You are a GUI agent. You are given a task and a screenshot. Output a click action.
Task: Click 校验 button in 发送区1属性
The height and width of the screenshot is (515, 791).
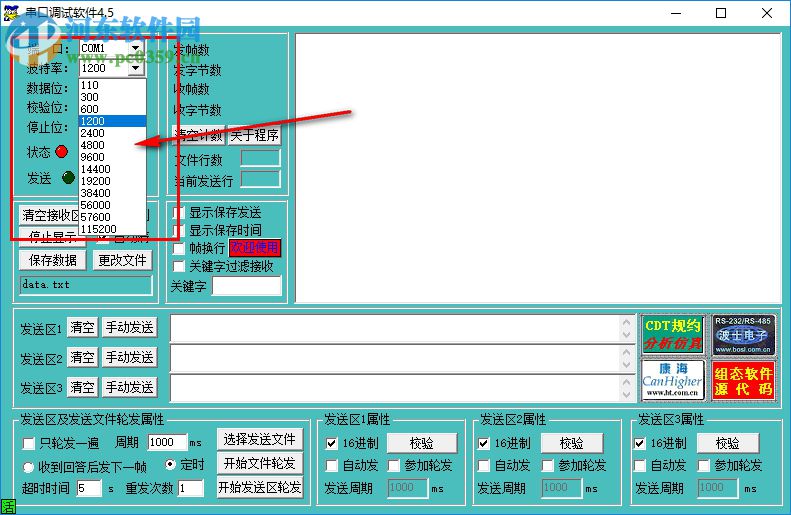(422, 443)
